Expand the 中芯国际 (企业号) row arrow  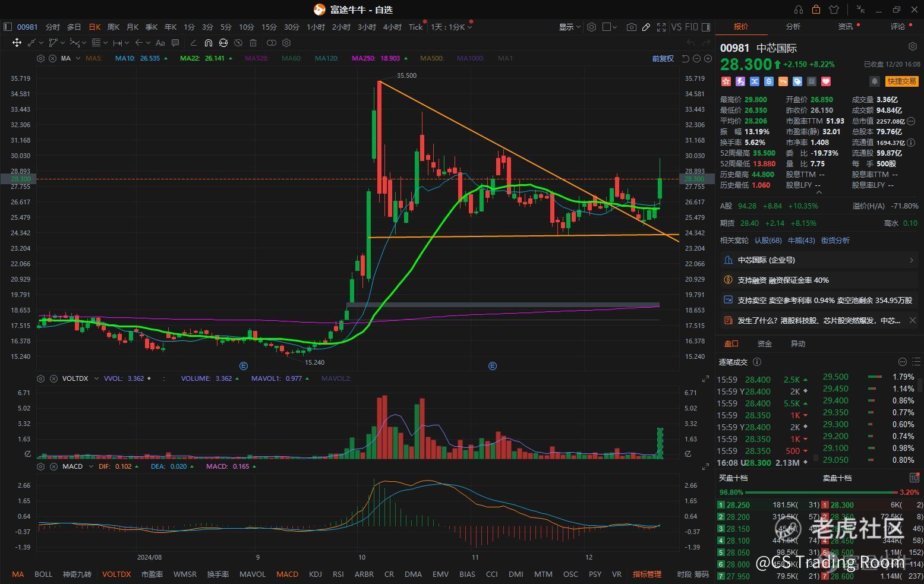point(912,260)
